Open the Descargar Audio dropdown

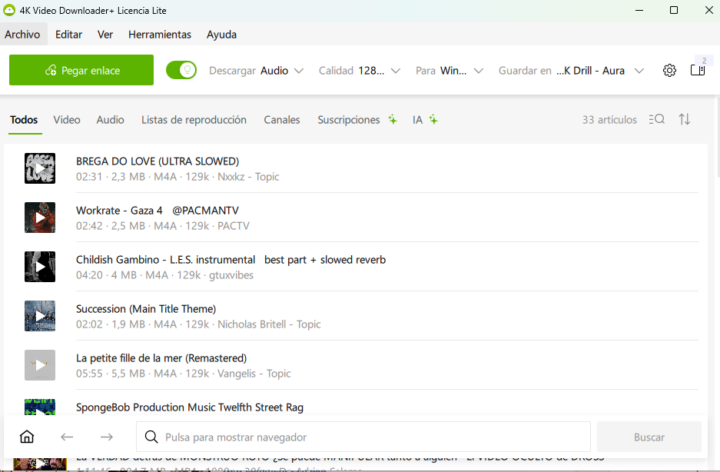256,71
